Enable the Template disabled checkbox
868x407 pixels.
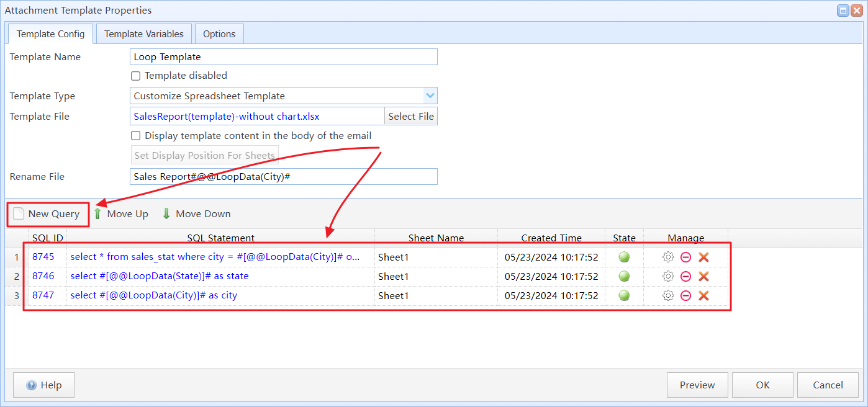135,76
